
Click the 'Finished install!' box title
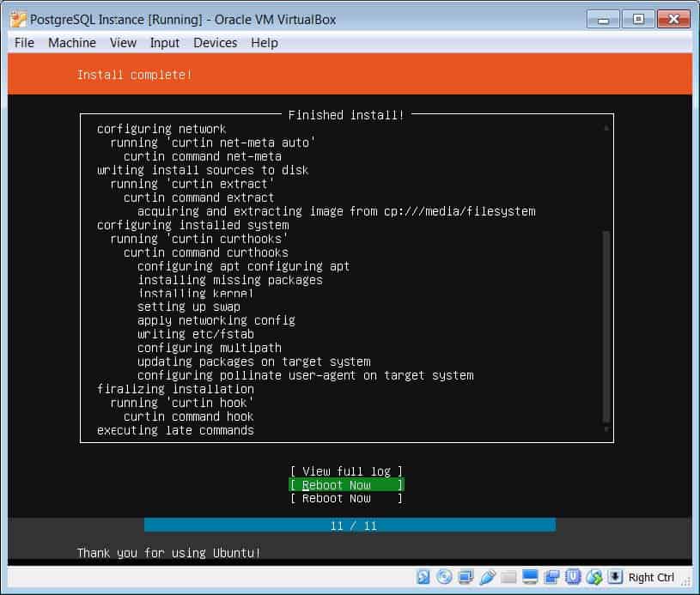[x=346, y=115]
